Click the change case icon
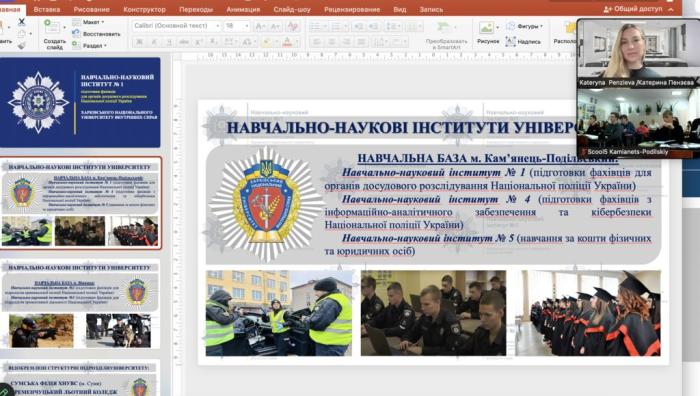 (247, 42)
